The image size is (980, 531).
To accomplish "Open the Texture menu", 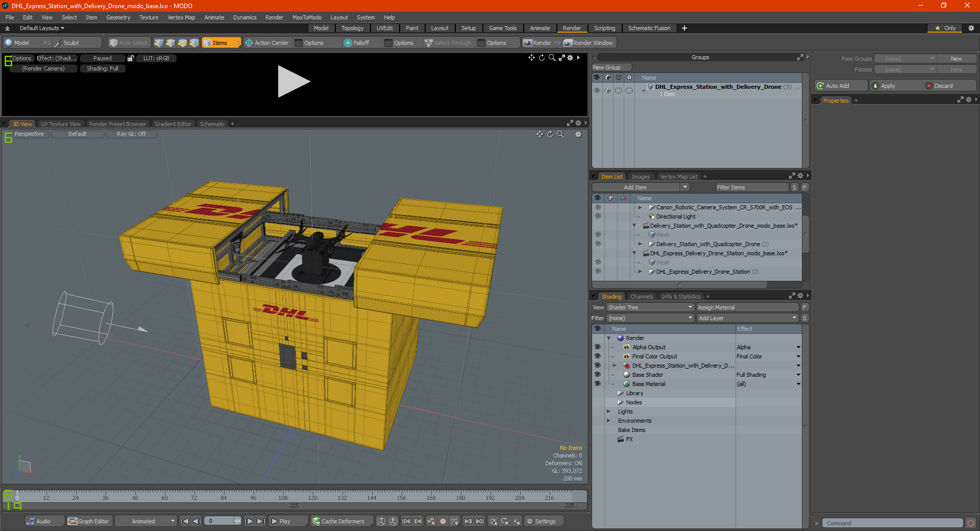I will tap(149, 17).
